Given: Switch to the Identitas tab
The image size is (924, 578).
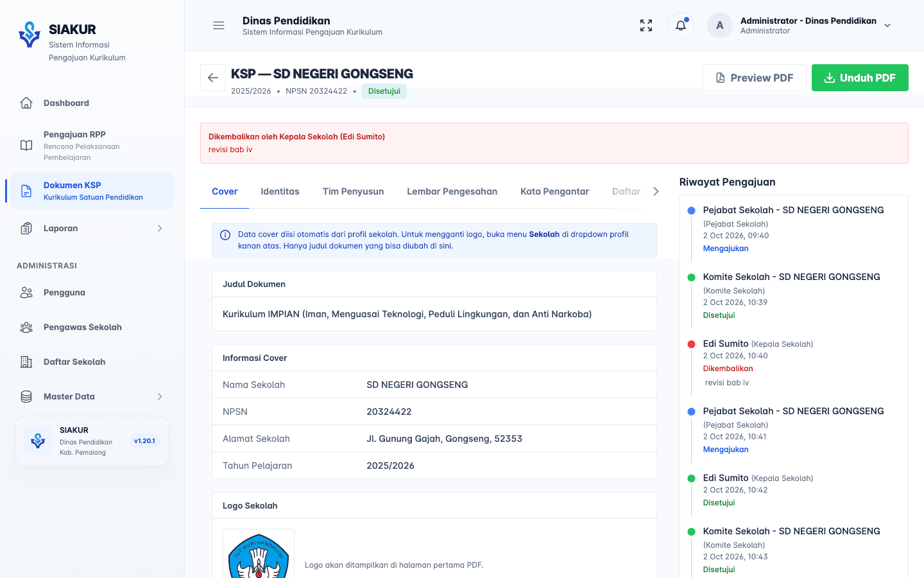Looking at the screenshot, I should [280, 191].
